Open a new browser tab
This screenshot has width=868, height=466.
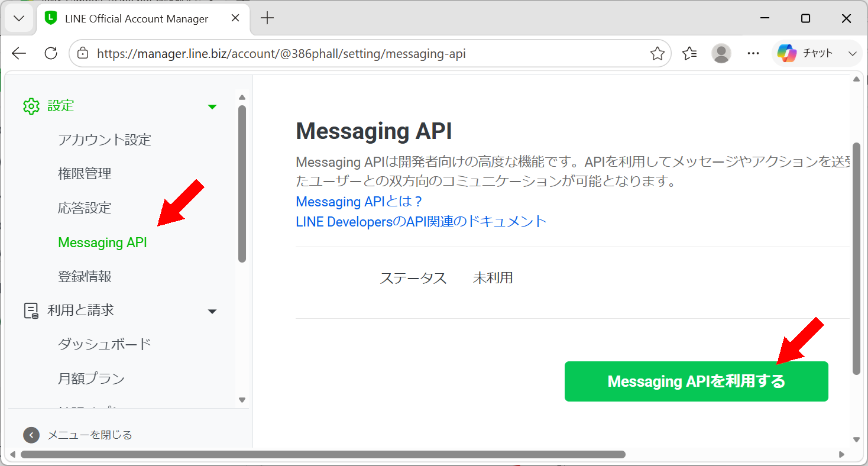click(267, 18)
